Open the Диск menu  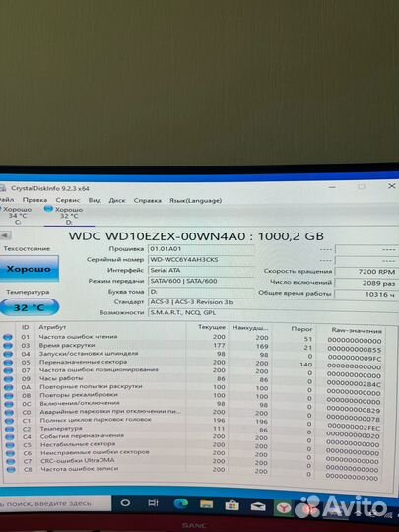(x=117, y=200)
